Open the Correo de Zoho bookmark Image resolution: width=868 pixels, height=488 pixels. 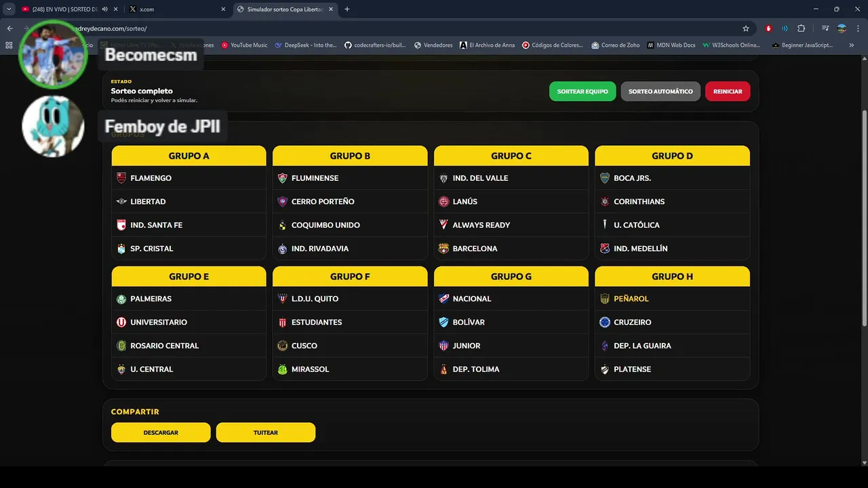[615, 45]
